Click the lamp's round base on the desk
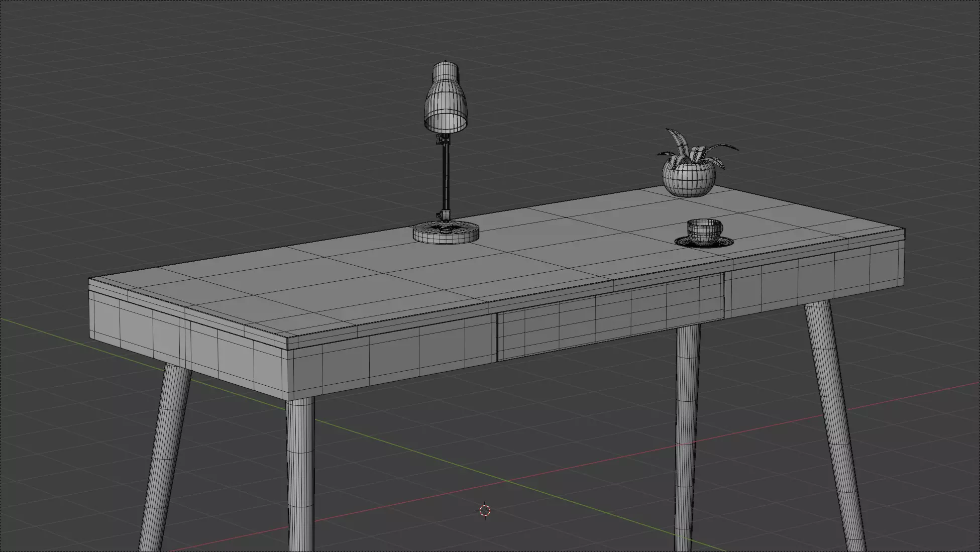 [446, 233]
